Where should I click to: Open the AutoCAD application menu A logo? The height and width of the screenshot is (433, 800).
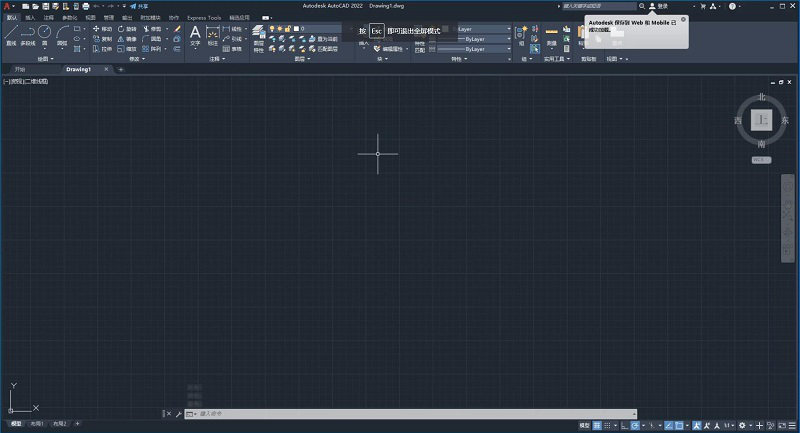point(7,6)
